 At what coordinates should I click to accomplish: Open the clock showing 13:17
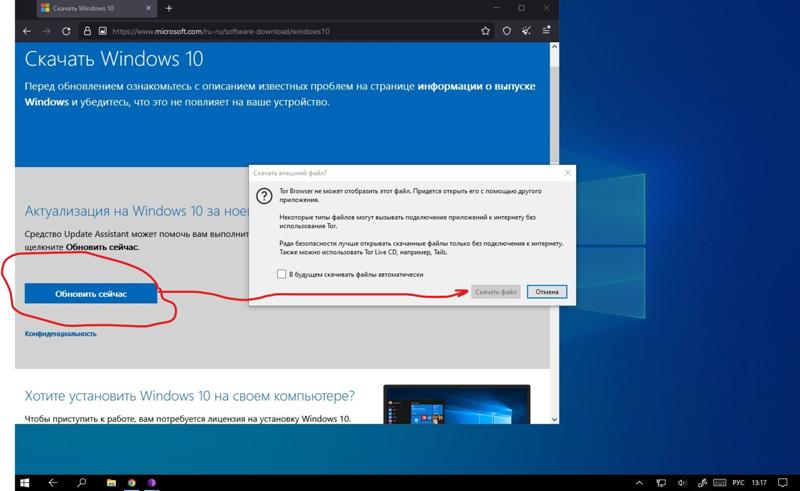(x=759, y=482)
